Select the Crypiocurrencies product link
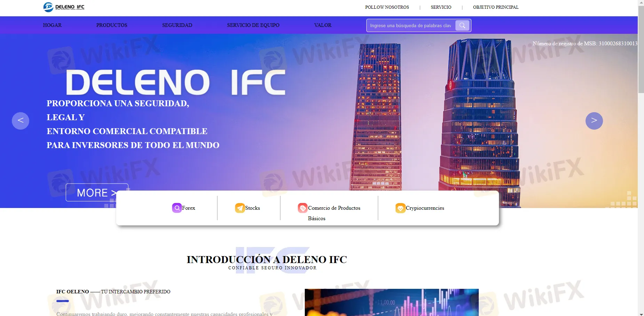The width and height of the screenshot is (644, 316). [x=425, y=208]
